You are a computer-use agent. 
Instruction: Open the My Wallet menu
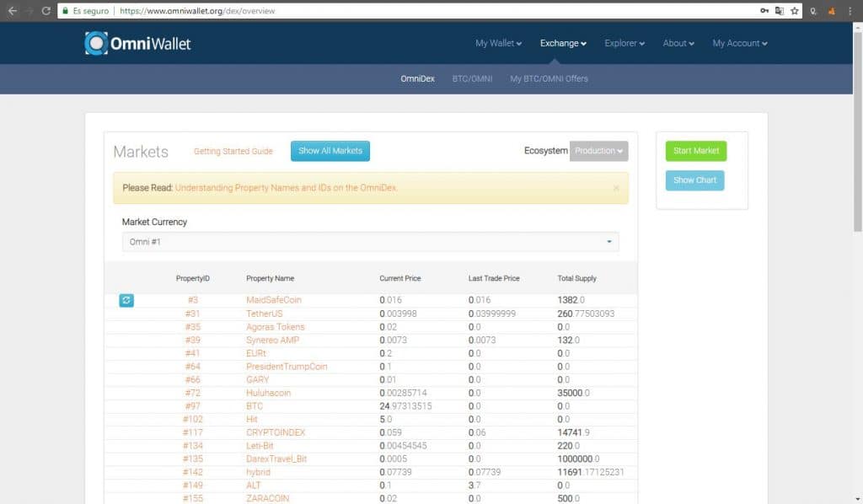[x=498, y=43]
